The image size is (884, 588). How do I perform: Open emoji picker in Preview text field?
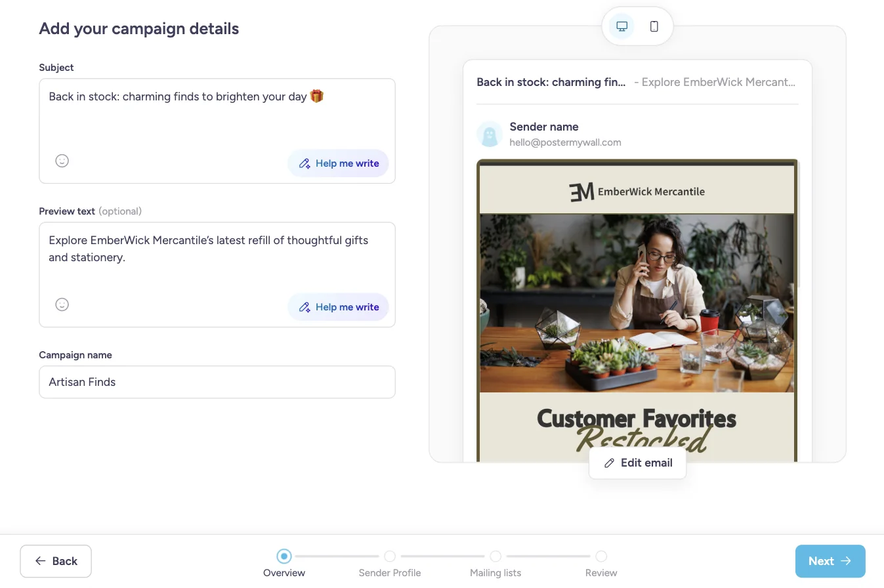pos(62,304)
